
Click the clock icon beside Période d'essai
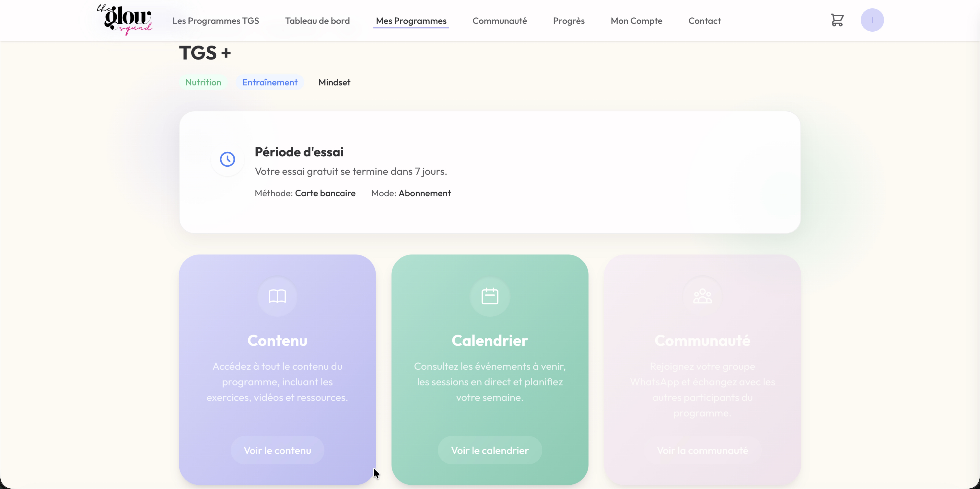click(227, 159)
